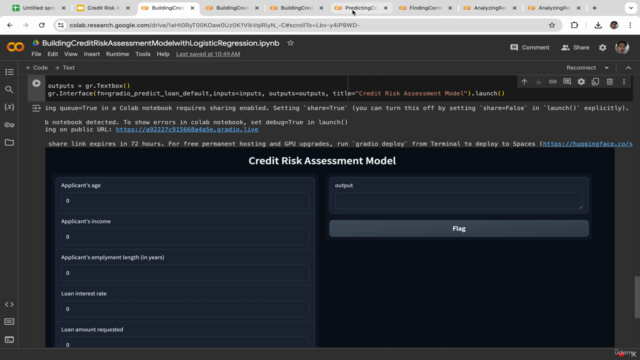Open the Edit menu
The height and width of the screenshot is (360, 640).
point(52,54)
